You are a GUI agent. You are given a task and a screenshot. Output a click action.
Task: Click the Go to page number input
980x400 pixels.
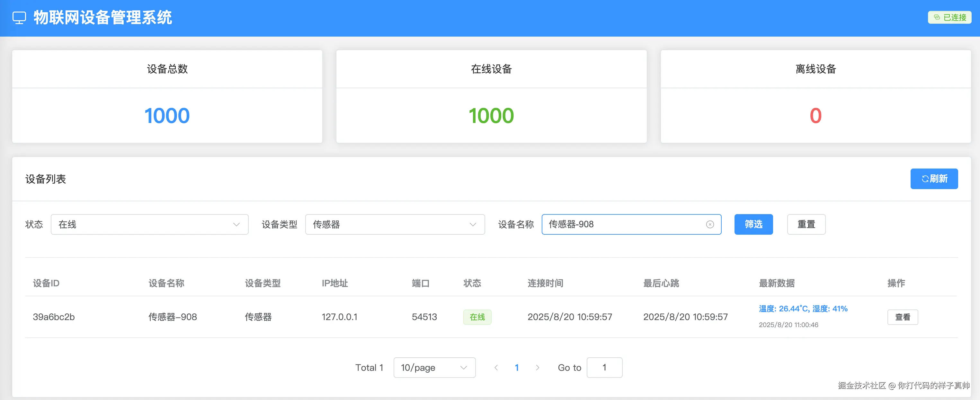[x=604, y=367]
